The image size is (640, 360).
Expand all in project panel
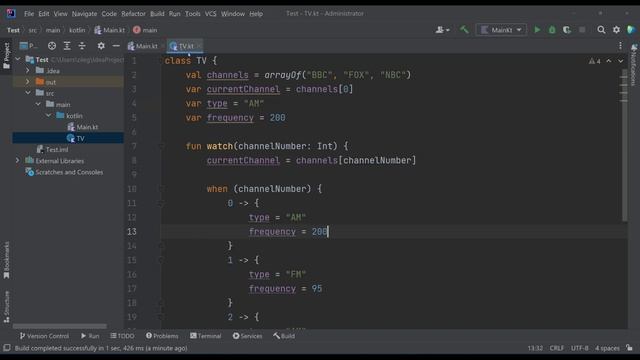(67, 46)
